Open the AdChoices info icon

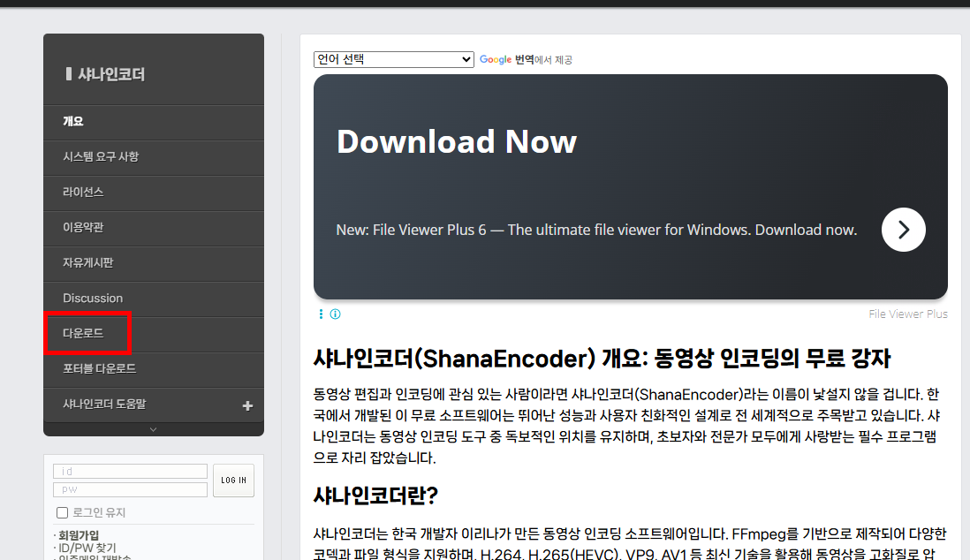click(x=336, y=314)
